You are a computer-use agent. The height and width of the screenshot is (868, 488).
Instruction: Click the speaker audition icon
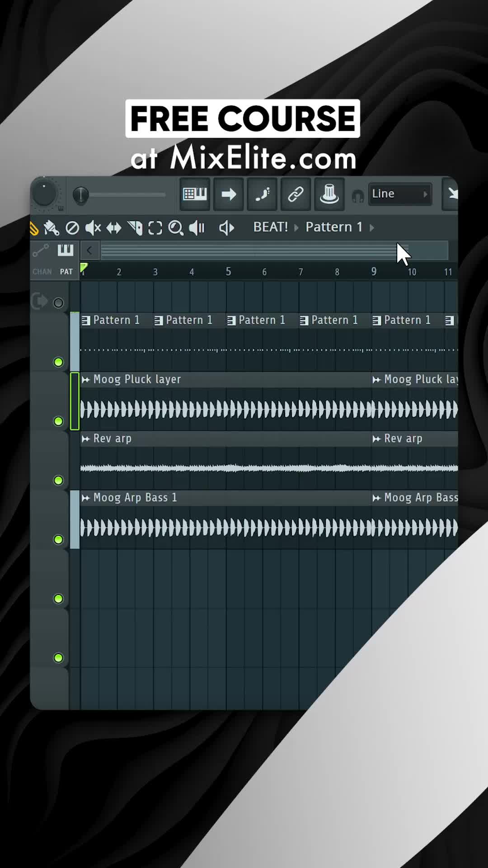coord(227,228)
